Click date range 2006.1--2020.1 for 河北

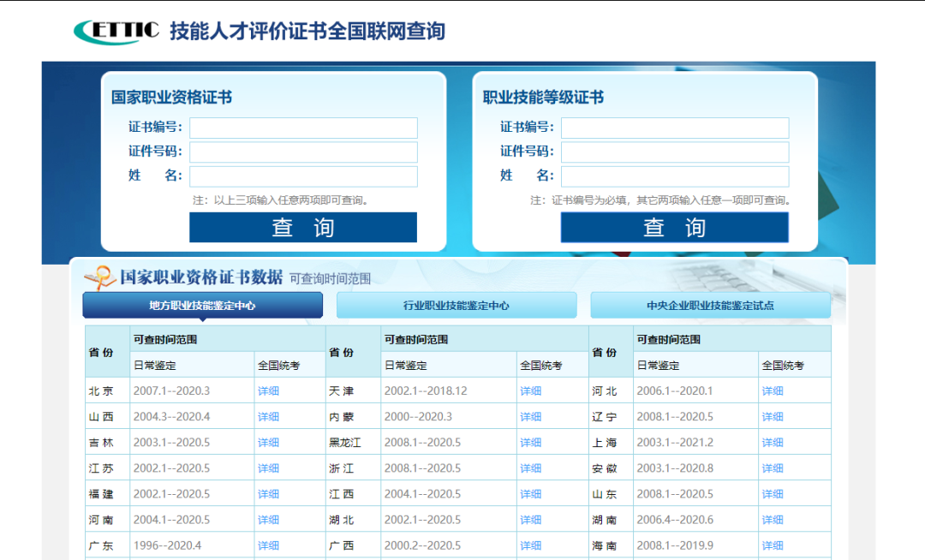(675, 390)
